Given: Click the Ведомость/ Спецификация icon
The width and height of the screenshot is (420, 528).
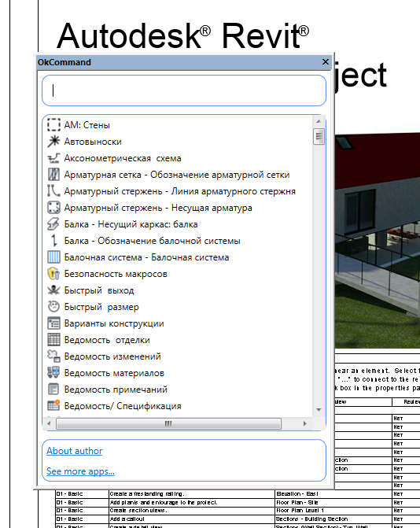Looking at the screenshot, I should tap(53, 405).
